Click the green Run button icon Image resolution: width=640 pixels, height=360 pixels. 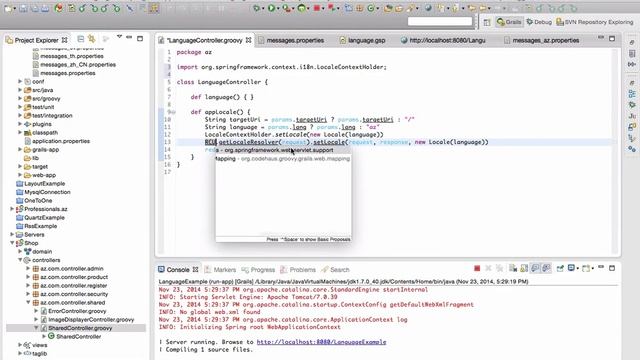coord(271,8)
